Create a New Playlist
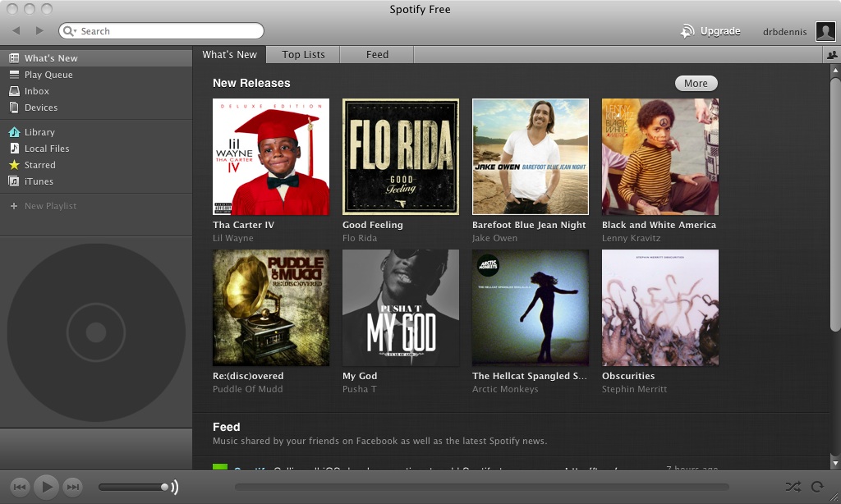 [50, 206]
